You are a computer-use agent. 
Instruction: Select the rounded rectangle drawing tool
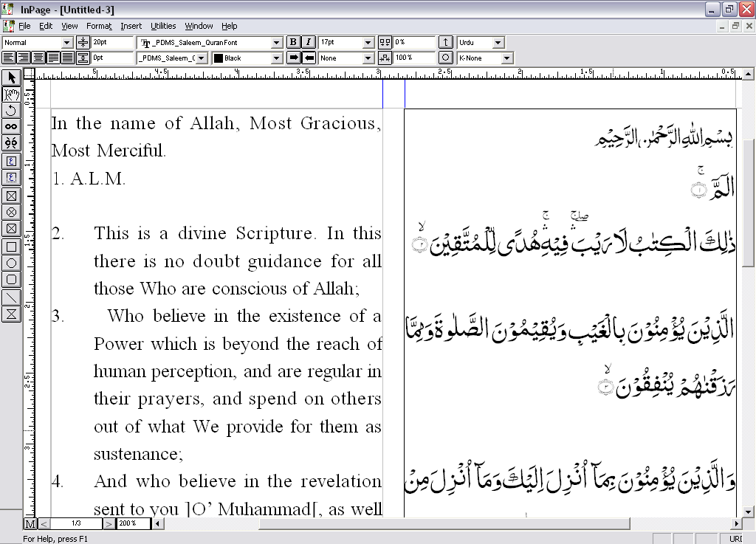[12, 280]
